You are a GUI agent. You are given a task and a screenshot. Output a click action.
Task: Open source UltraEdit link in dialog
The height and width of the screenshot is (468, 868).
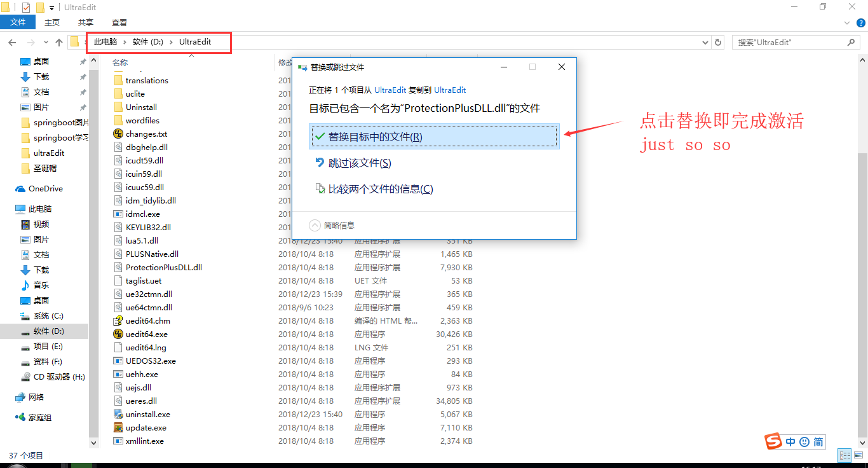tap(390, 90)
